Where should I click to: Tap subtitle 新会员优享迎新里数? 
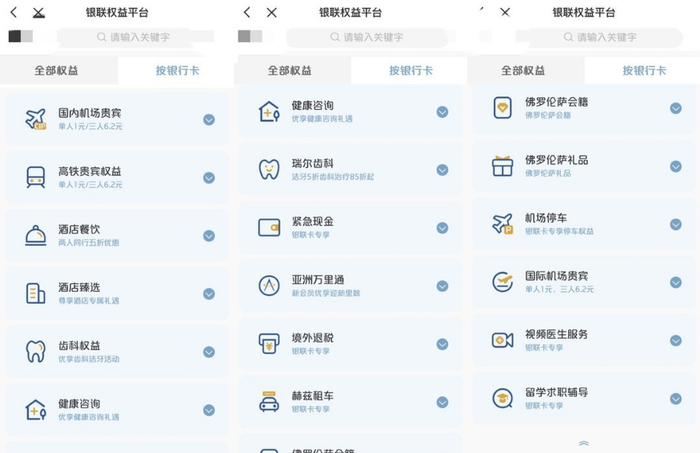pyautogui.click(x=326, y=293)
